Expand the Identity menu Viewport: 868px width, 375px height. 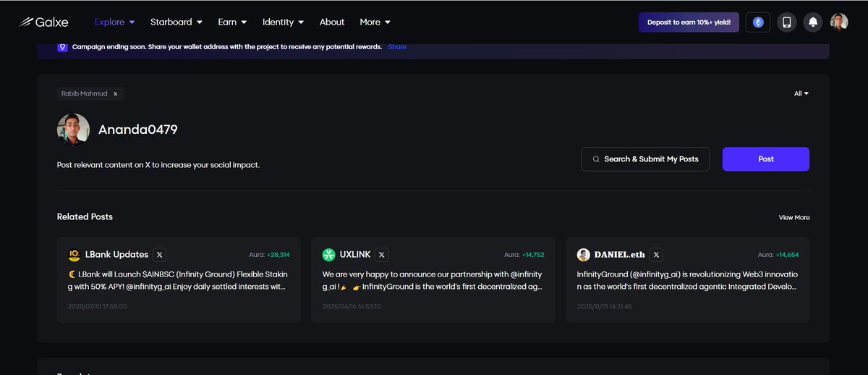coord(283,22)
